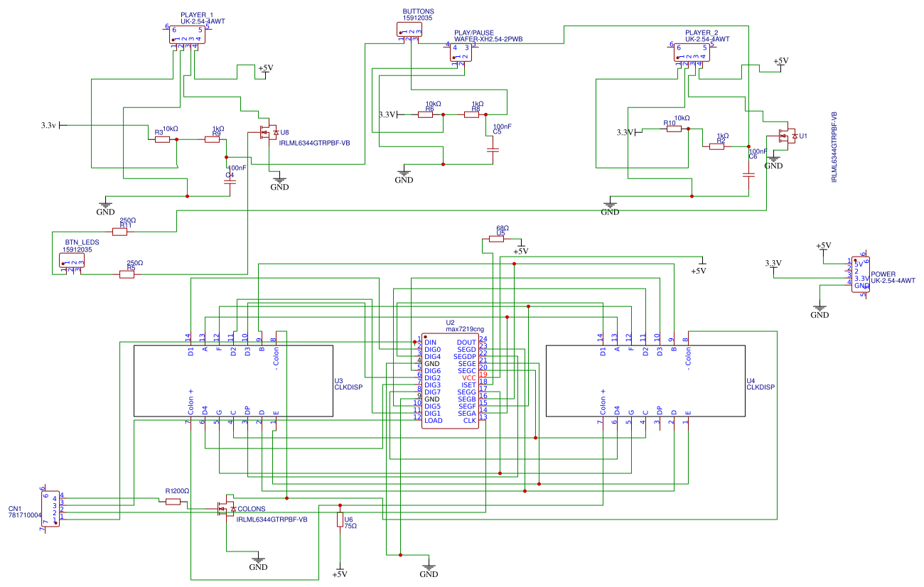
Task: Click the PLAYER_1 connector symbol
Action: (186, 36)
